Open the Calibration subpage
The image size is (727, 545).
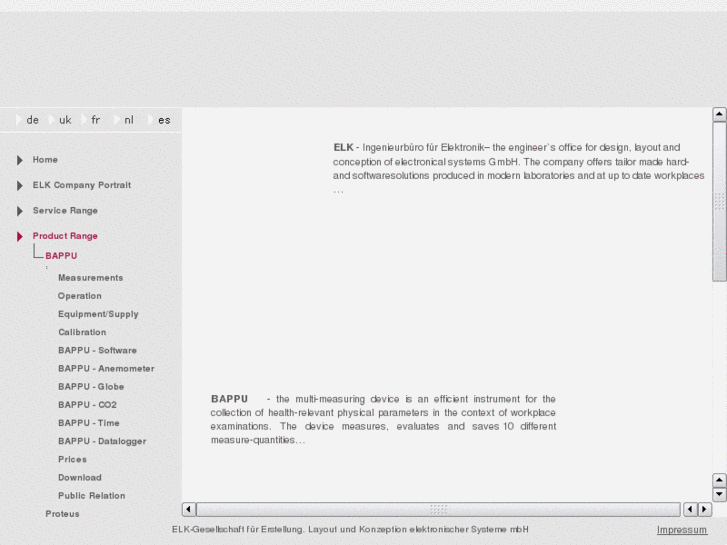point(82,332)
